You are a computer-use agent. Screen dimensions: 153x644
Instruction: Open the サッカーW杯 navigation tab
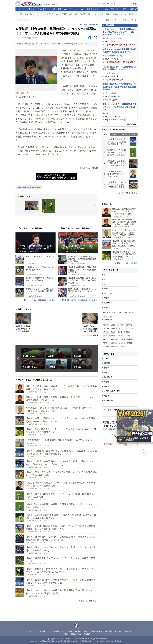point(50,9)
